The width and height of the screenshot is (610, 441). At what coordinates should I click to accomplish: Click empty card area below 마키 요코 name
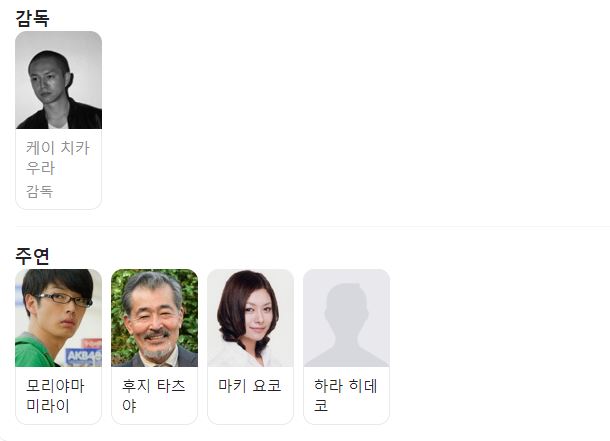pos(251,408)
